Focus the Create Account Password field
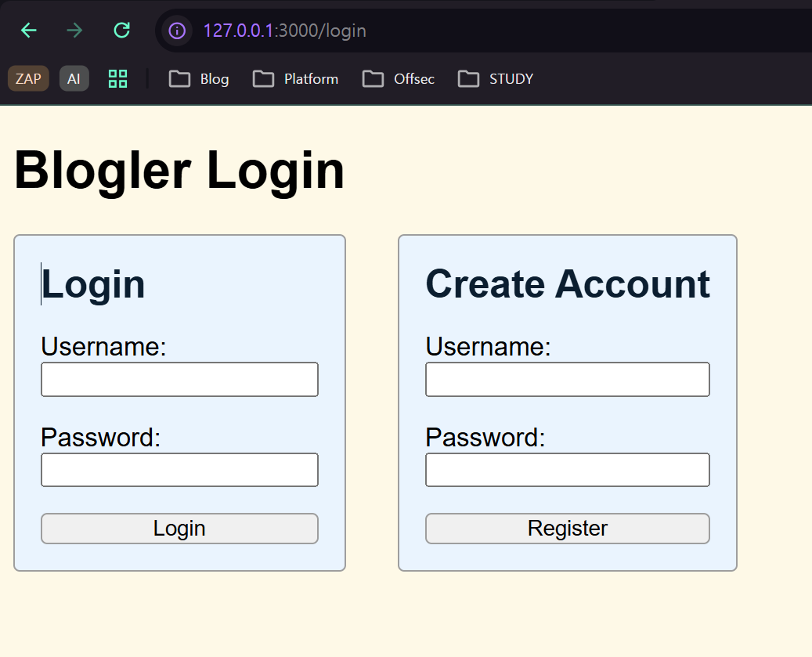Image resolution: width=812 pixels, height=657 pixels. (x=567, y=470)
